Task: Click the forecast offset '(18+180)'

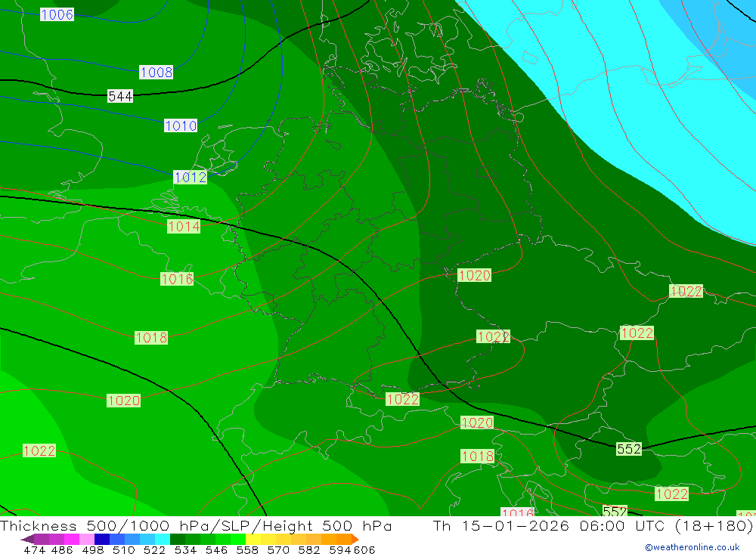Action: click(x=714, y=525)
